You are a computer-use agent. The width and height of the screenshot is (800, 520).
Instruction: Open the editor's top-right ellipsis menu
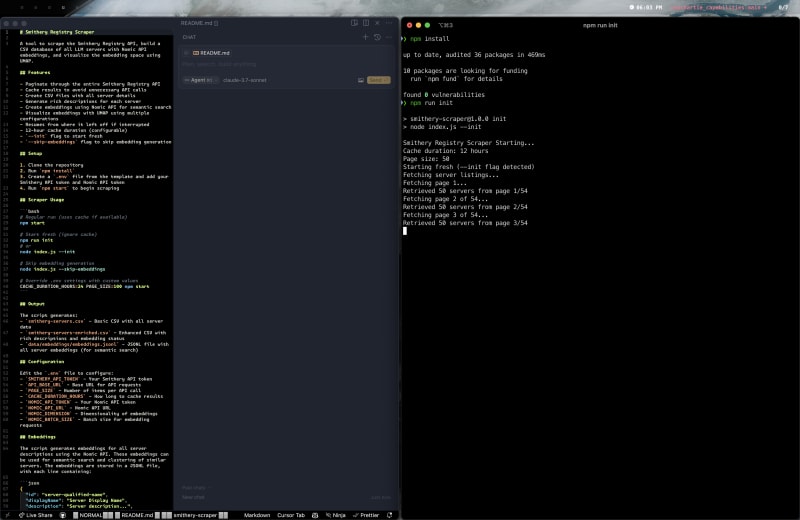(389, 23)
